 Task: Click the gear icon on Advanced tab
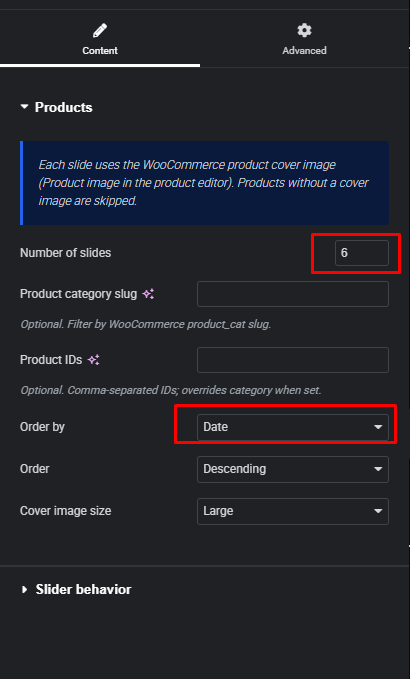pyautogui.click(x=304, y=30)
